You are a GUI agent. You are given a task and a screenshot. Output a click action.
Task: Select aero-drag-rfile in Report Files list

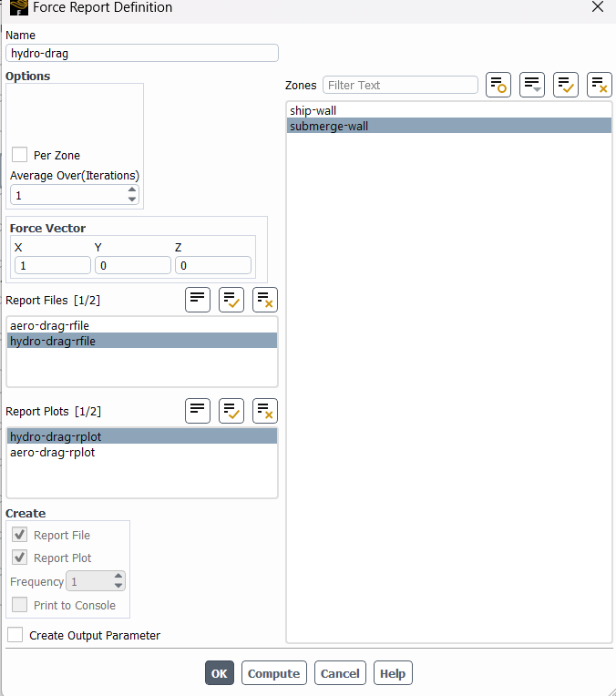49,325
